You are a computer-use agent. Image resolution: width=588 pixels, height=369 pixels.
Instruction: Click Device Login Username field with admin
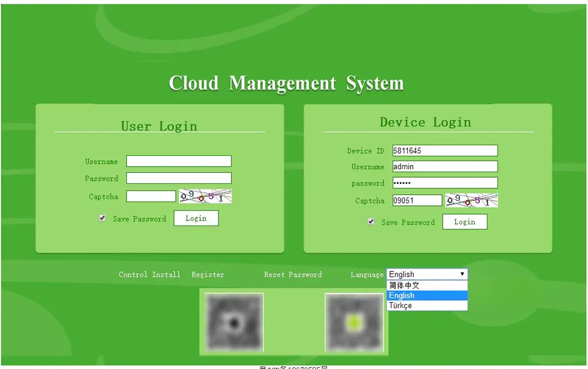tap(445, 166)
